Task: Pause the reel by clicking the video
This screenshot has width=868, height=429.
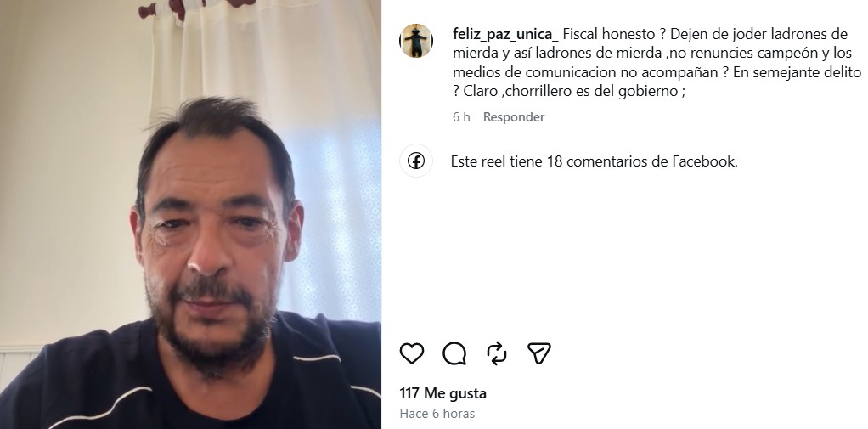Action: click(190, 214)
